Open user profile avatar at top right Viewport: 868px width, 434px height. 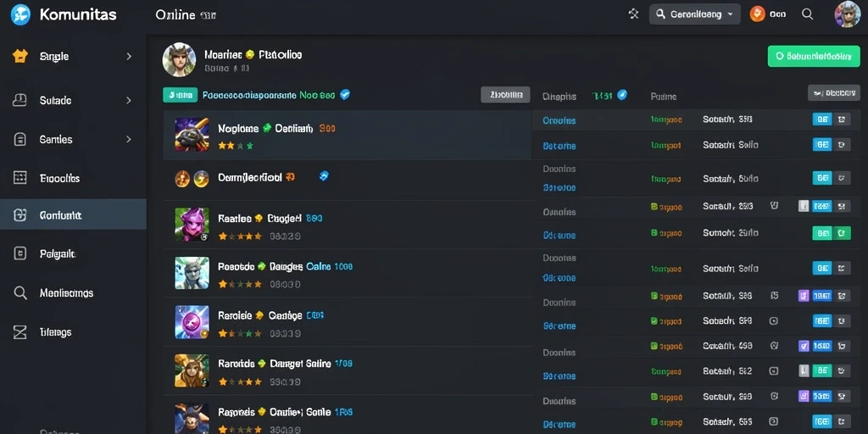(x=848, y=14)
